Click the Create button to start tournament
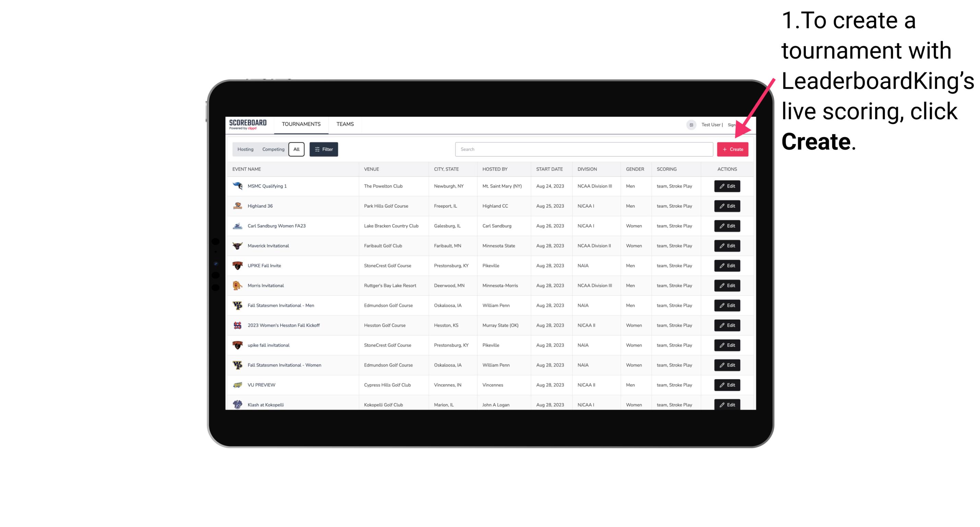Viewport: 980px width, 527px height. 732,149
